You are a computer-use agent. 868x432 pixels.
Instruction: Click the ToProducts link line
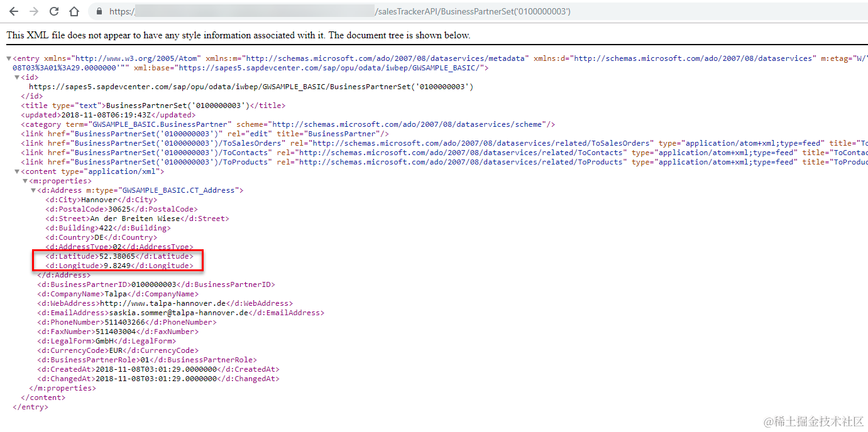[x=444, y=162]
